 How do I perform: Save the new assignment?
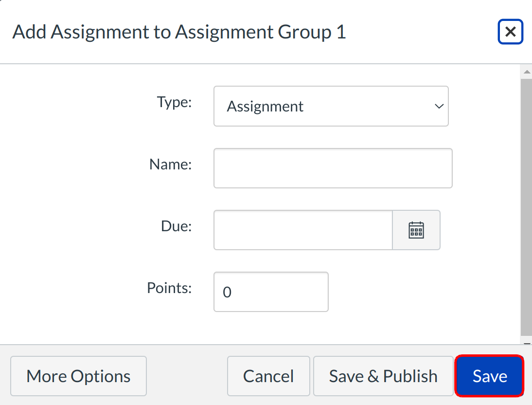pyautogui.click(x=490, y=376)
